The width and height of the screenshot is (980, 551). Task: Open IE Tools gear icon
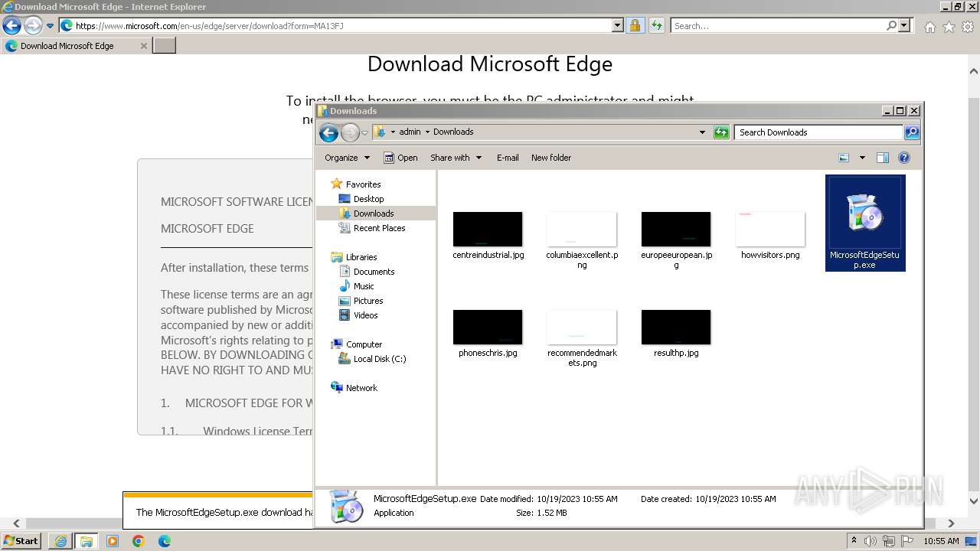968,27
